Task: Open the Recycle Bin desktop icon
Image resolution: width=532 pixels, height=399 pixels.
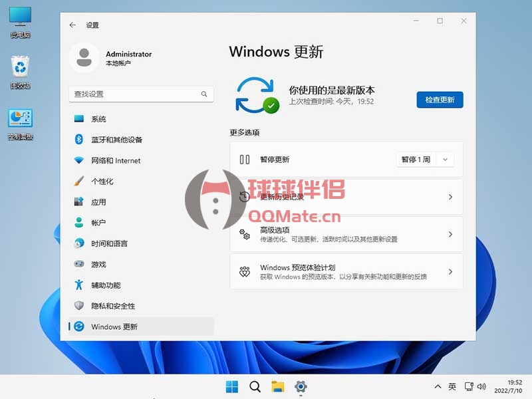Action: coord(20,68)
